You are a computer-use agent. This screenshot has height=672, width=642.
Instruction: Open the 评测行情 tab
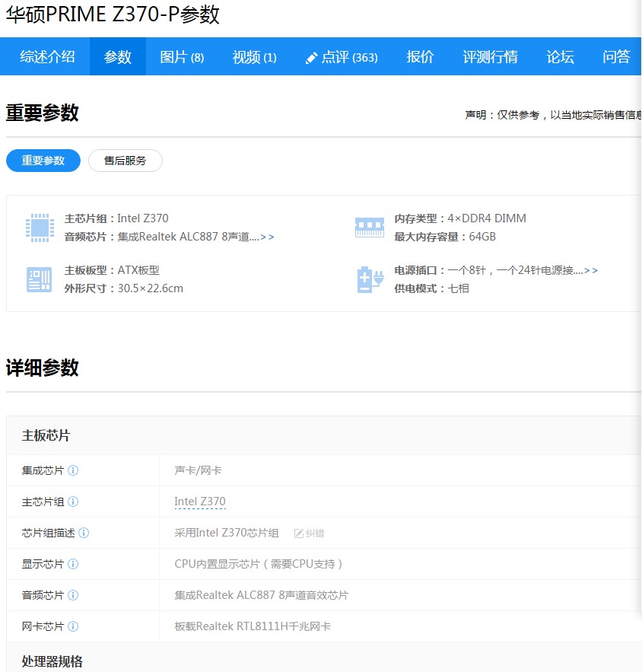490,56
